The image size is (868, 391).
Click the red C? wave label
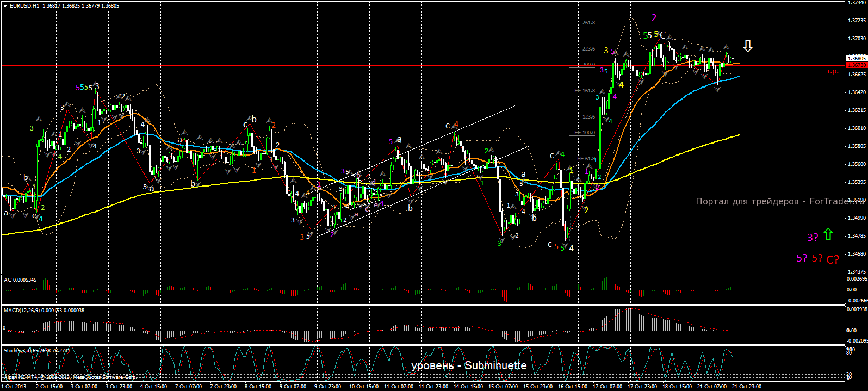(x=833, y=260)
